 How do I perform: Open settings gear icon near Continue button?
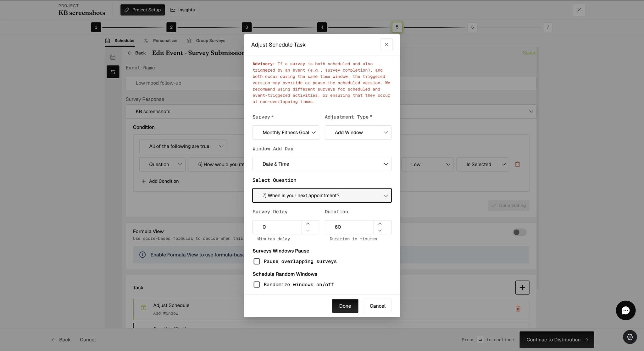630,337
